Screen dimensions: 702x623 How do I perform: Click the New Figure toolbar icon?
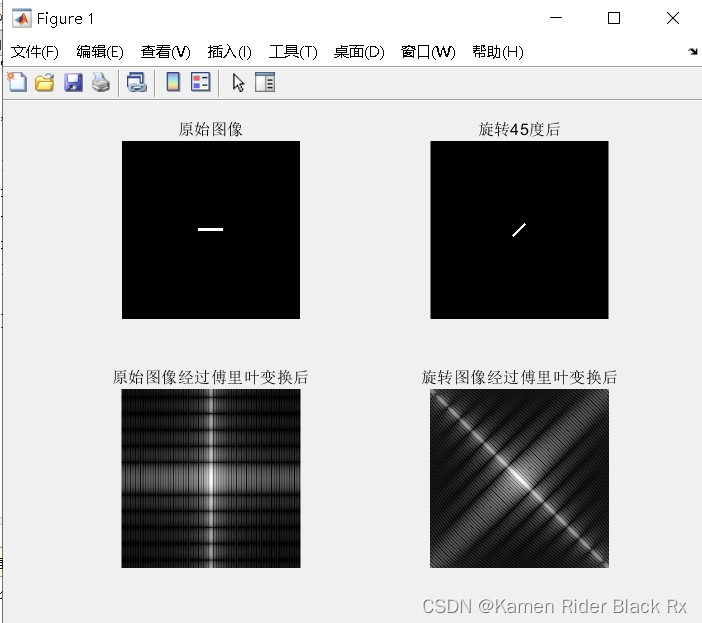[17, 82]
